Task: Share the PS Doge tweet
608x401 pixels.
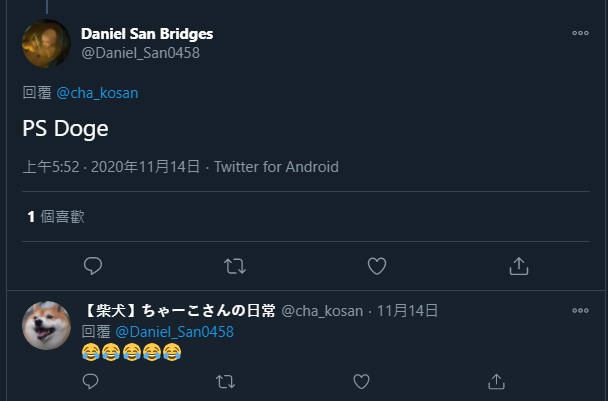Action: [519, 266]
